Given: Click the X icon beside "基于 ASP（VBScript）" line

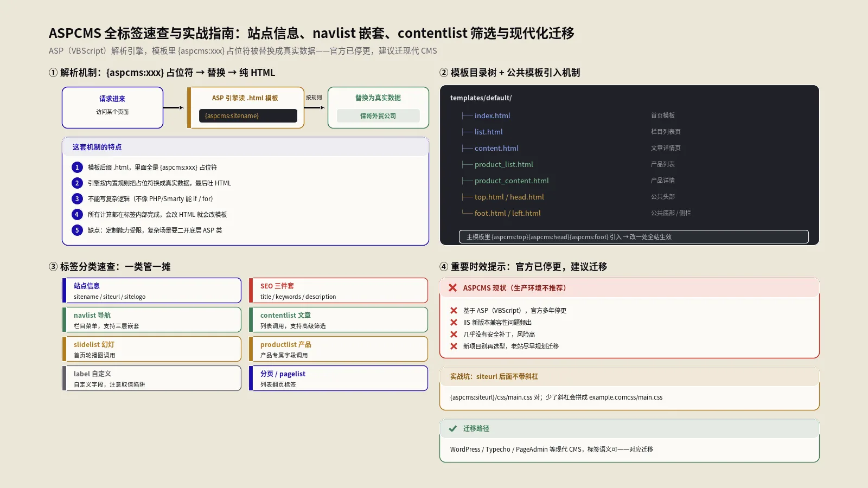Looking at the screenshot, I should [x=454, y=311].
